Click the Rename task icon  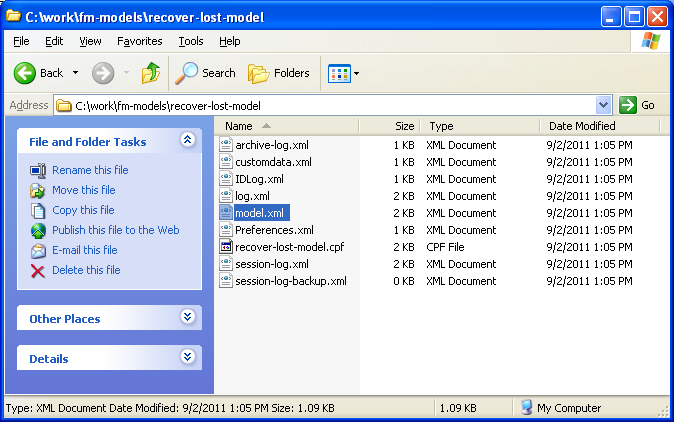pyautogui.click(x=38, y=171)
